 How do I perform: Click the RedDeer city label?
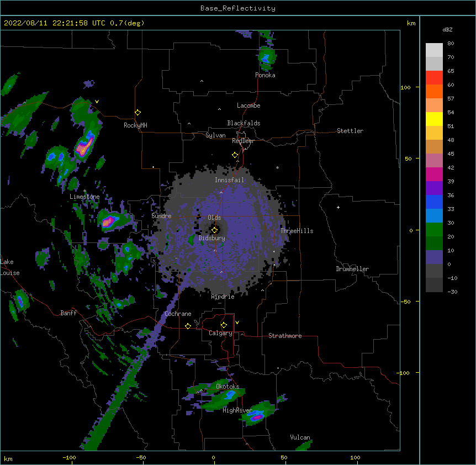(x=243, y=141)
